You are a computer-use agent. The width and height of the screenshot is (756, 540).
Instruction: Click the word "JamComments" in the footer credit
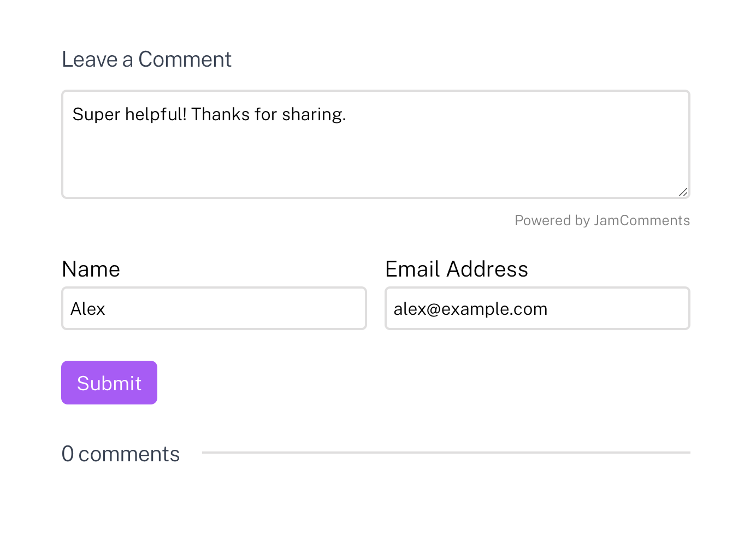tap(642, 220)
